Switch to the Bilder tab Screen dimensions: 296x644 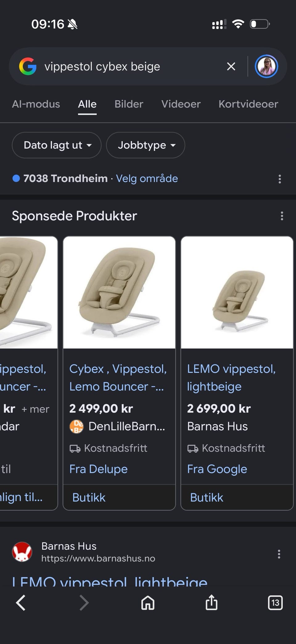coord(129,104)
